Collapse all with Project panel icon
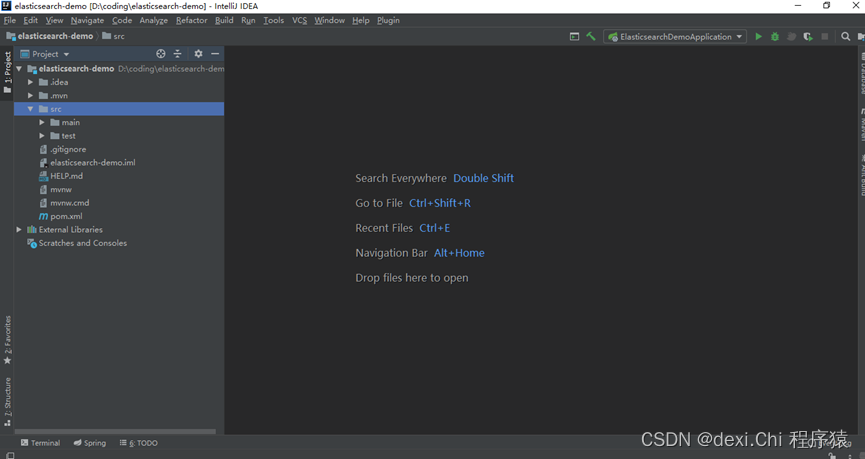865x459 pixels. (177, 54)
